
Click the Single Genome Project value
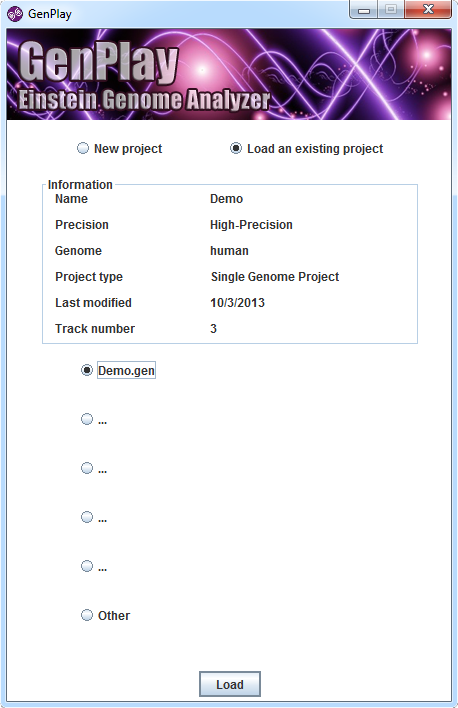[x=275, y=277]
